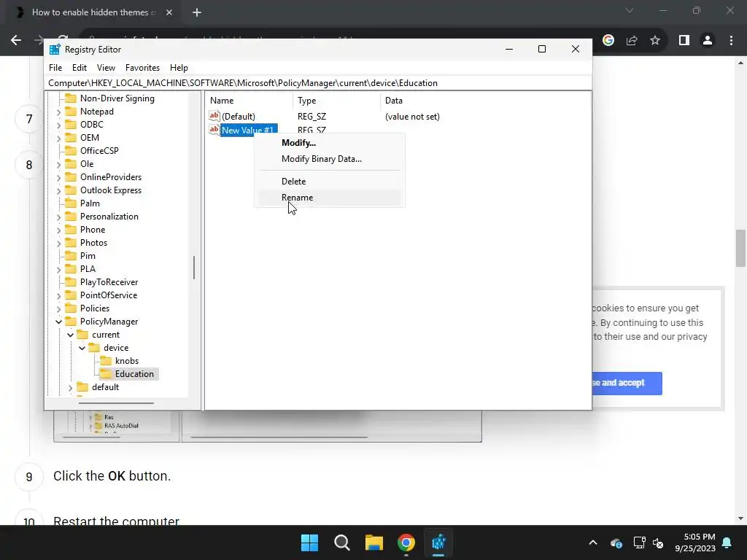This screenshot has width=747, height=560.
Task: Expand the Policies key
Action: tap(58, 308)
